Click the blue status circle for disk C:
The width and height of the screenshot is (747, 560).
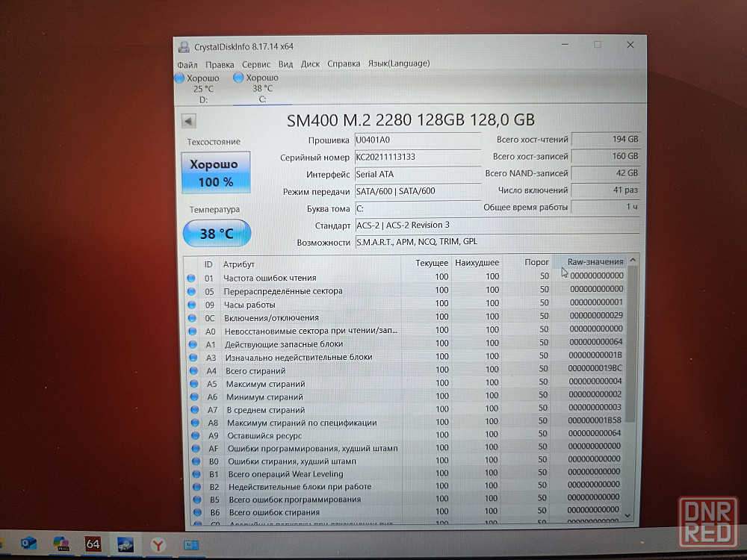239,77
